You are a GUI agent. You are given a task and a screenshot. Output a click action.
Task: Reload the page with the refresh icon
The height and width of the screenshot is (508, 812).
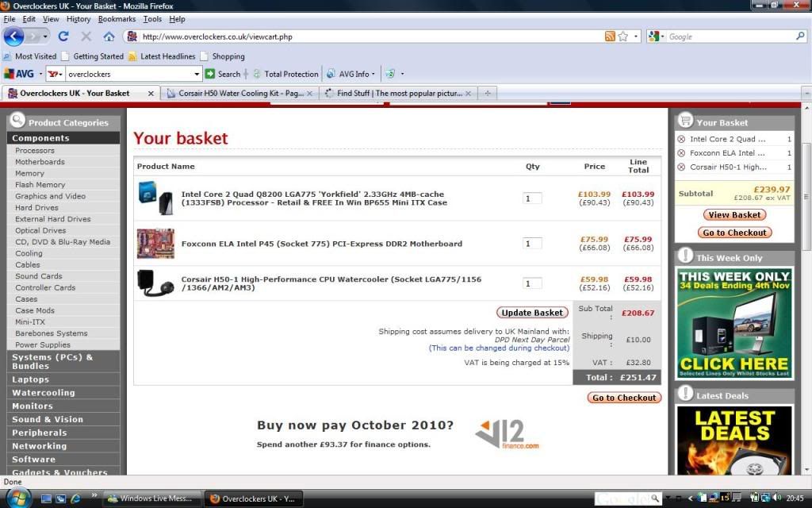(x=63, y=37)
